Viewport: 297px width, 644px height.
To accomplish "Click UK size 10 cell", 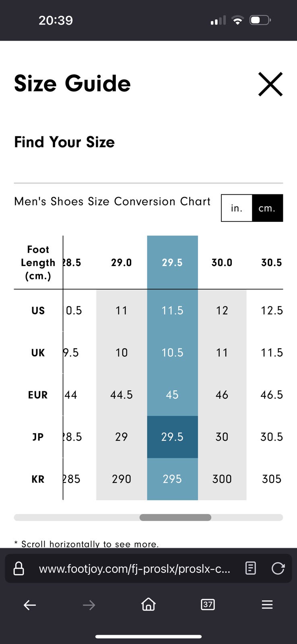I will pyautogui.click(x=122, y=353).
